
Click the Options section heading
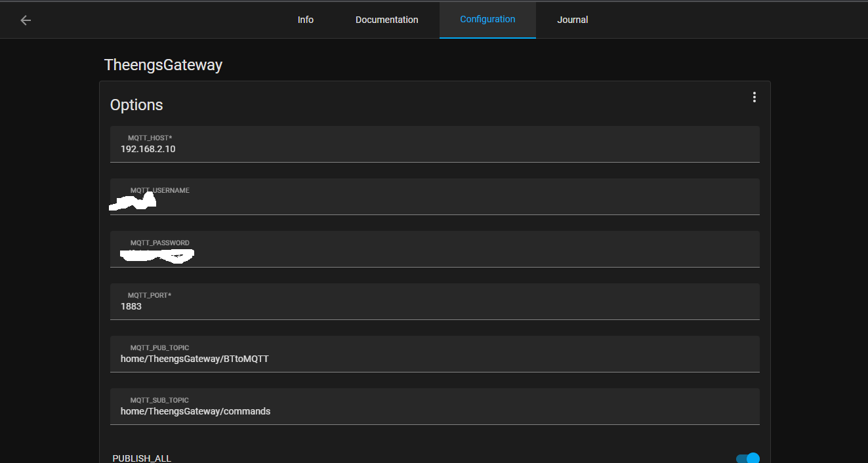tap(136, 105)
